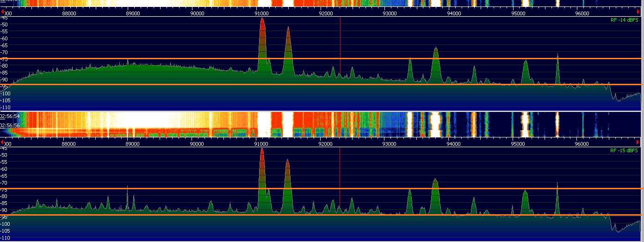Click 91000 on the lower frequency scale
This screenshot has width=644, height=242.
click(x=261, y=144)
